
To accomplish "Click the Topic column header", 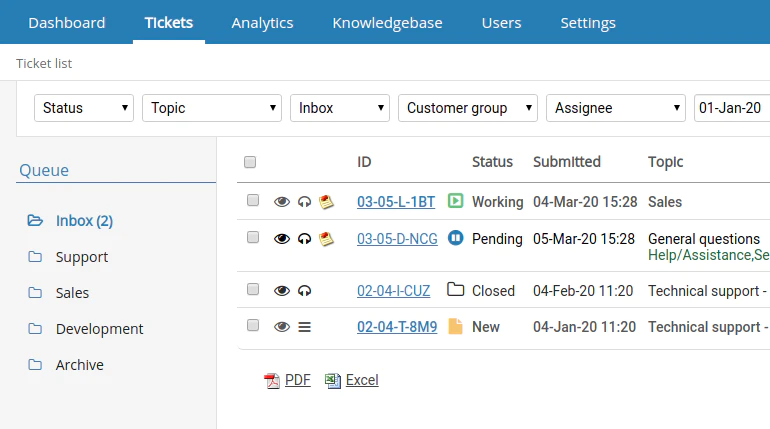I will click(665, 162).
